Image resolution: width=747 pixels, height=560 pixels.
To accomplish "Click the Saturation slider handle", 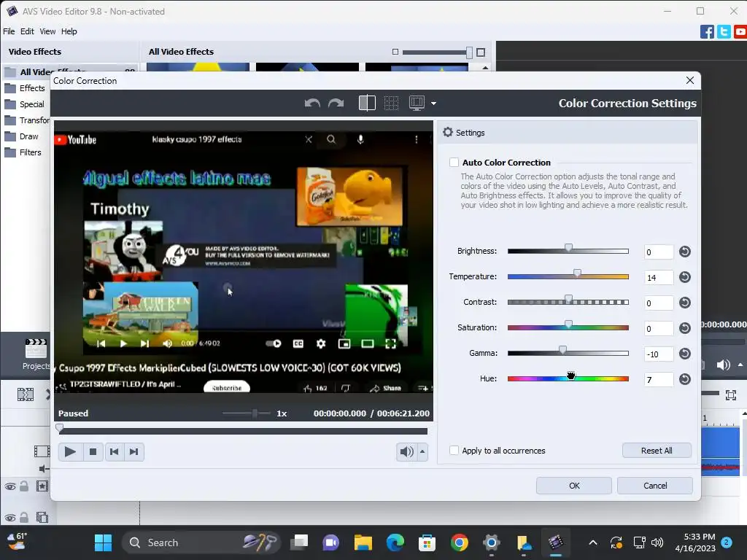I will click(568, 324).
